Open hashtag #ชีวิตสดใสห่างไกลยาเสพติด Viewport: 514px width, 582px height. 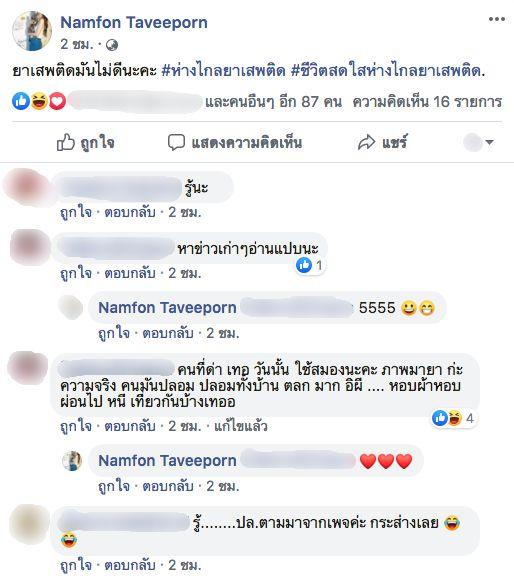click(x=388, y=71)
